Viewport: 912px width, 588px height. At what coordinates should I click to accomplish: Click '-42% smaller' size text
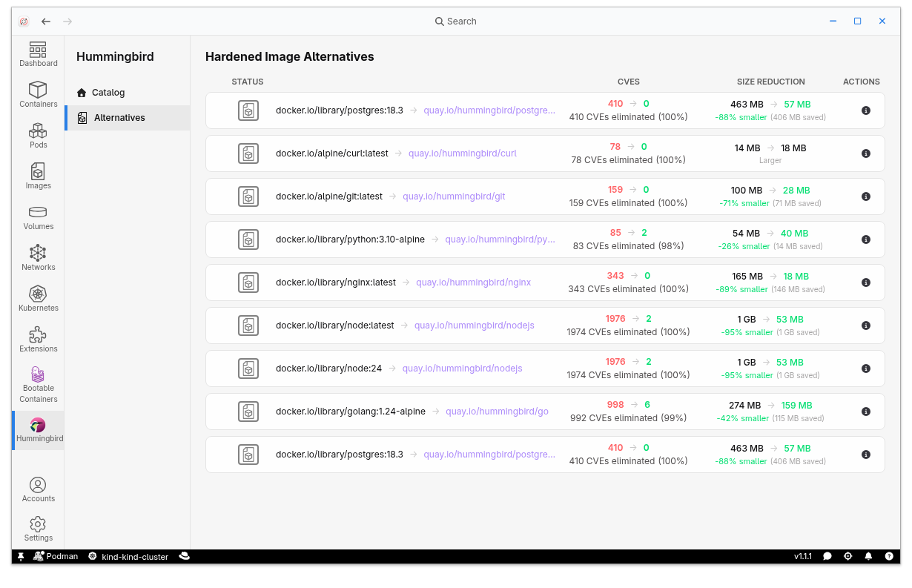[x=743, y=418]
